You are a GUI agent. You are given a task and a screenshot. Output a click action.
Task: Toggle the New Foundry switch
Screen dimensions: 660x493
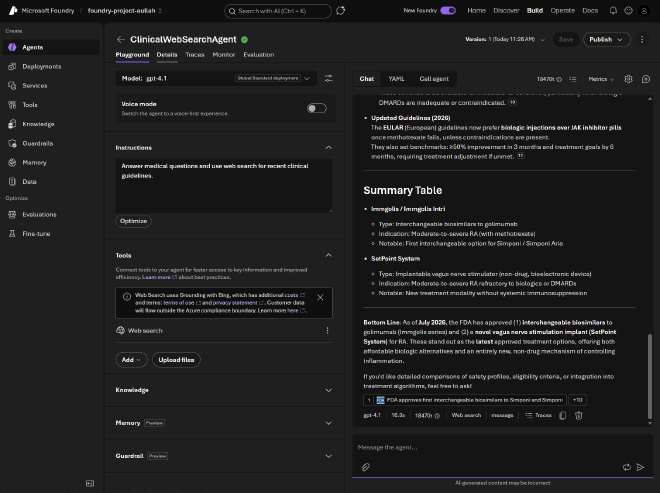click(x=448, y=11)
